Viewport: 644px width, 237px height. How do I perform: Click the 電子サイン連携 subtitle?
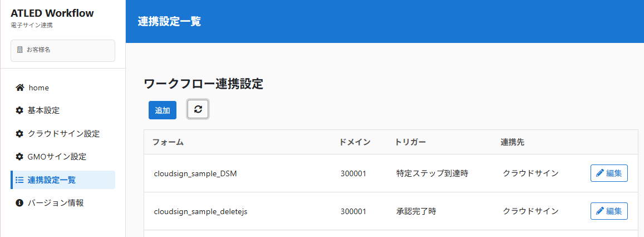point(32,26)
